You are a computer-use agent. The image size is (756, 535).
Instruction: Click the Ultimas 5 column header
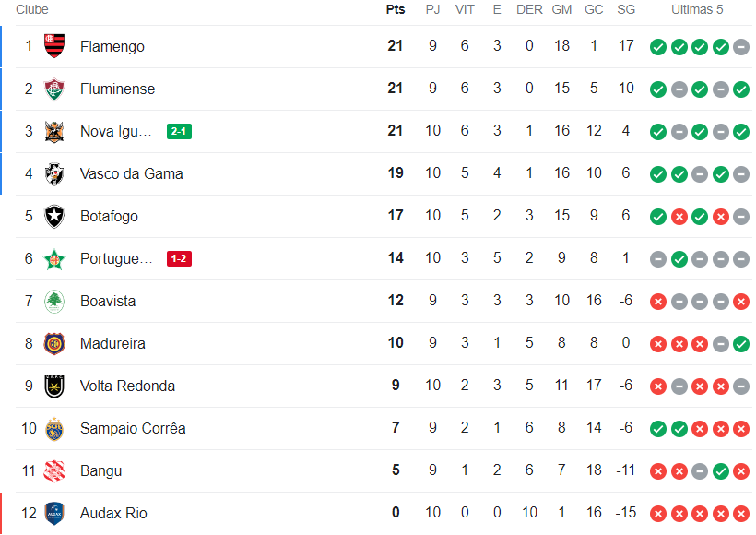(x=697, y=9)
